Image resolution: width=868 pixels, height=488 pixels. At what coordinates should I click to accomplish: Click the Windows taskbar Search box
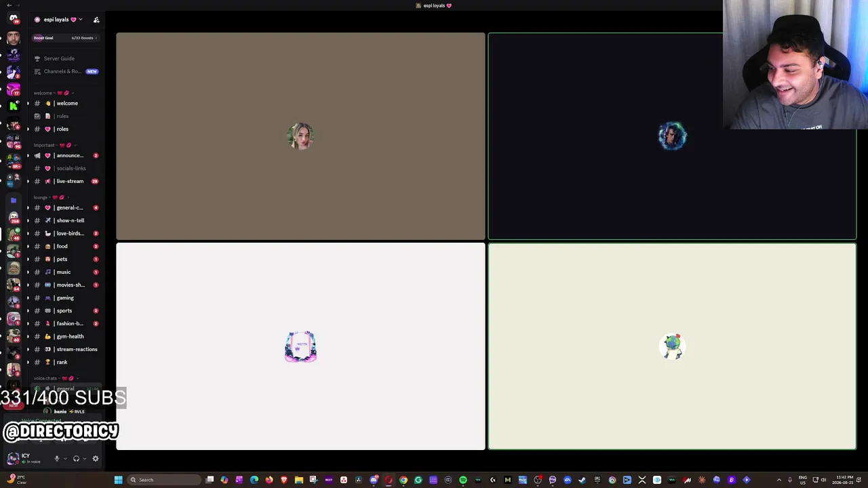click(164, 480)
